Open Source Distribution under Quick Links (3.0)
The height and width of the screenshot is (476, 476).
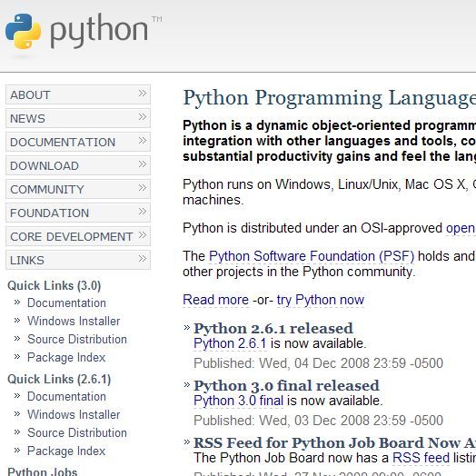pyautogui.click(x=77, y=340)
